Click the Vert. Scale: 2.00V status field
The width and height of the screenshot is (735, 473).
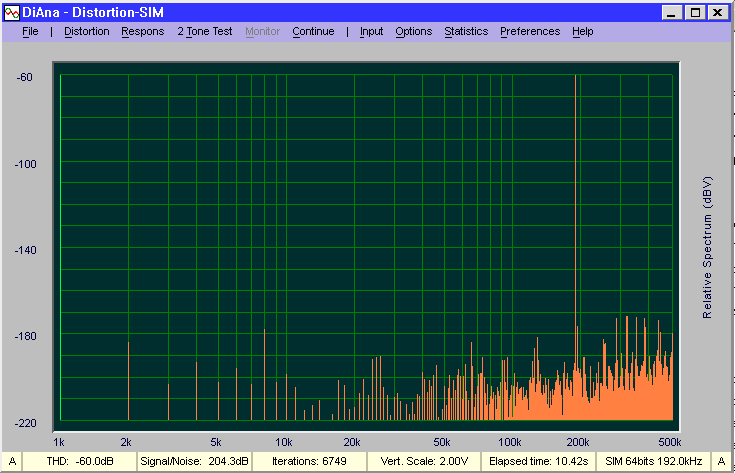[x=424, y=461]
